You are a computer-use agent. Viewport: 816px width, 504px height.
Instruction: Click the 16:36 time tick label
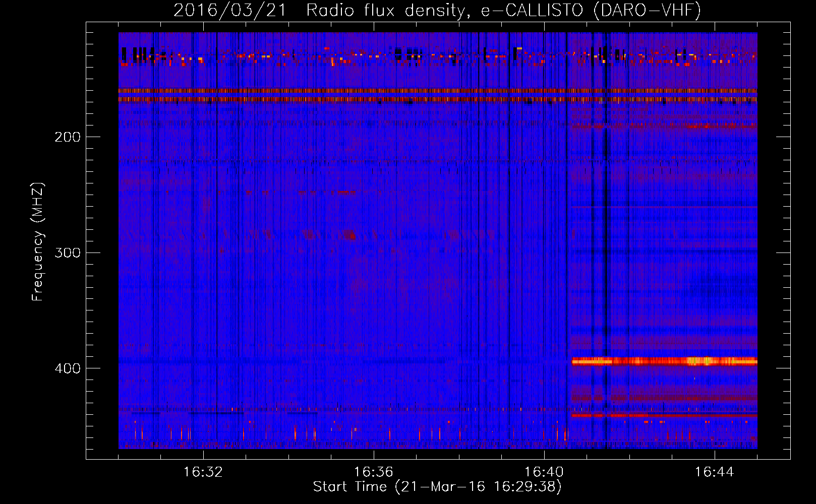(374, 472)
